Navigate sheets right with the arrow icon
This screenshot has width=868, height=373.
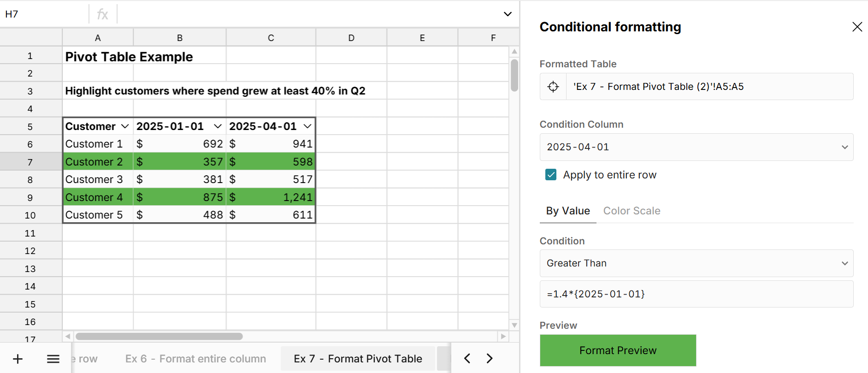click(x=489, y=358)
